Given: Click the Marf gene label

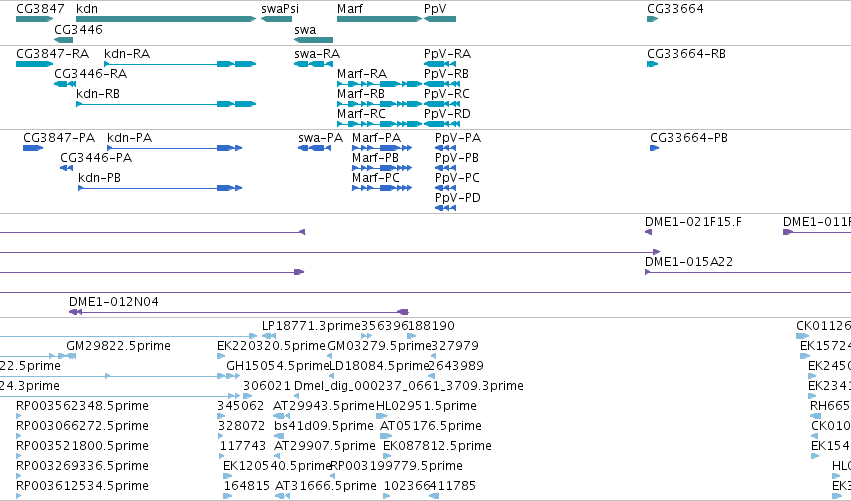Looking at the screenshot, I should tap(350, 9).
